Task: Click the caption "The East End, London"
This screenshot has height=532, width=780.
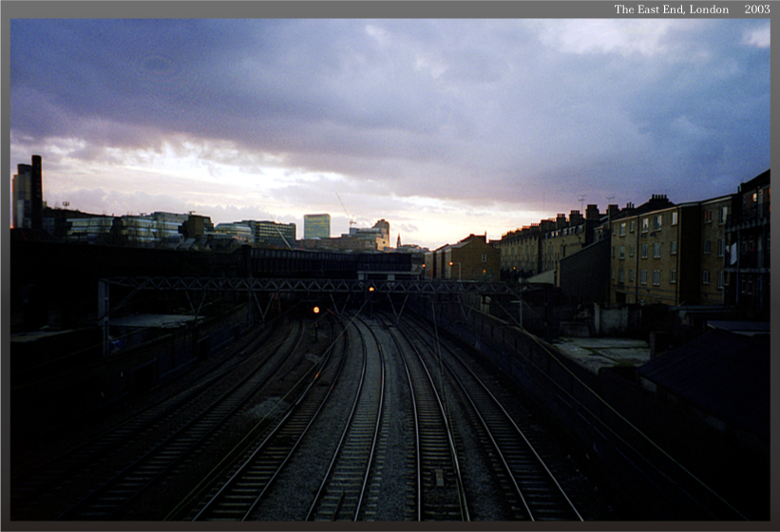Action: (671, 9)
